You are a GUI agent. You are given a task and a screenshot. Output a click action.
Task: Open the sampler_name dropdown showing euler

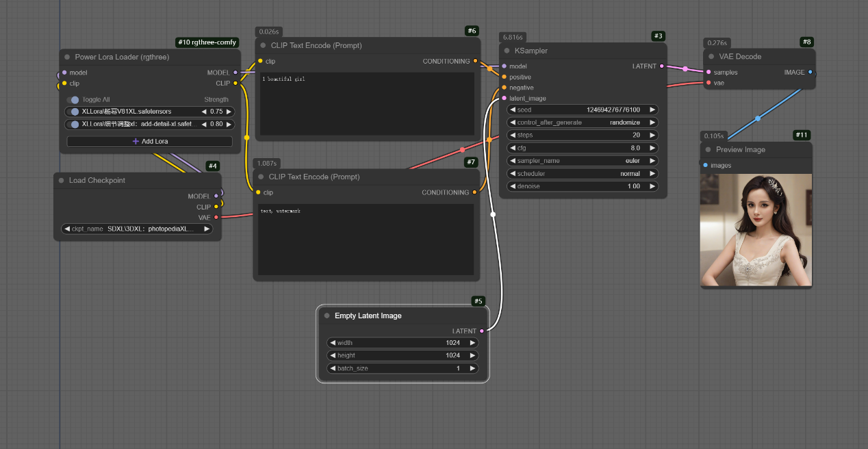pyautogui.click(x=583, y=161)
